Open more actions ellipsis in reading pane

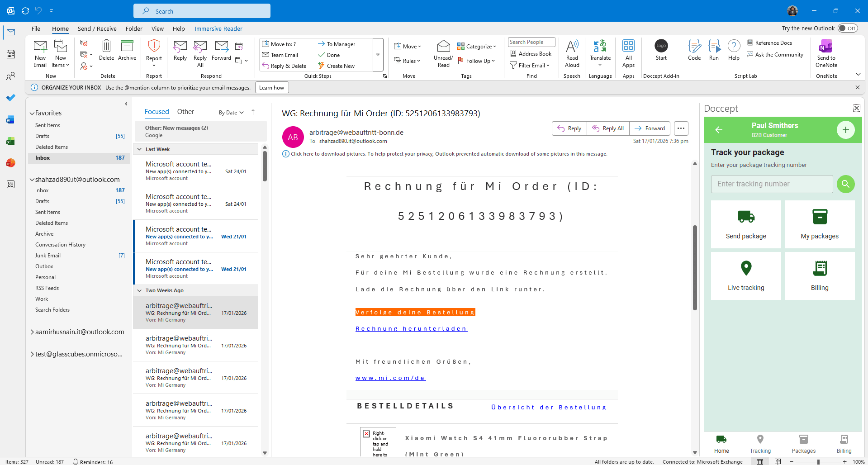coord(681,128)
